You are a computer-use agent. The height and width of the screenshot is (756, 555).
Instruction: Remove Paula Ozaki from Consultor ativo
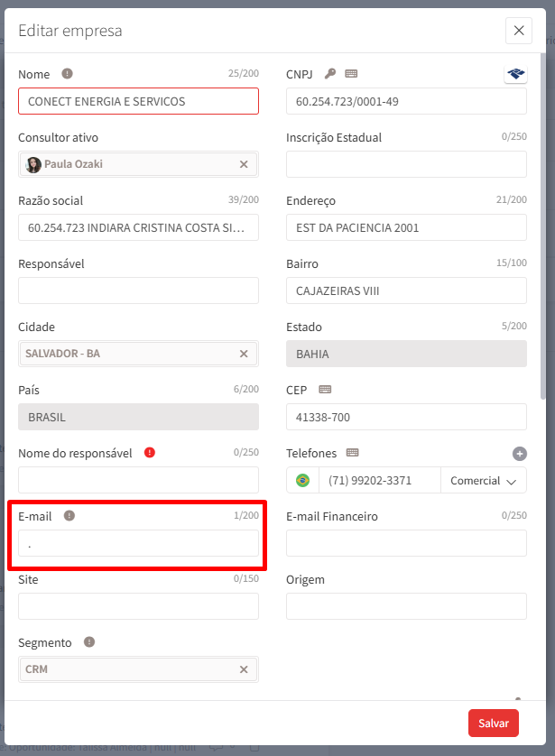click(x=244, y=164)
